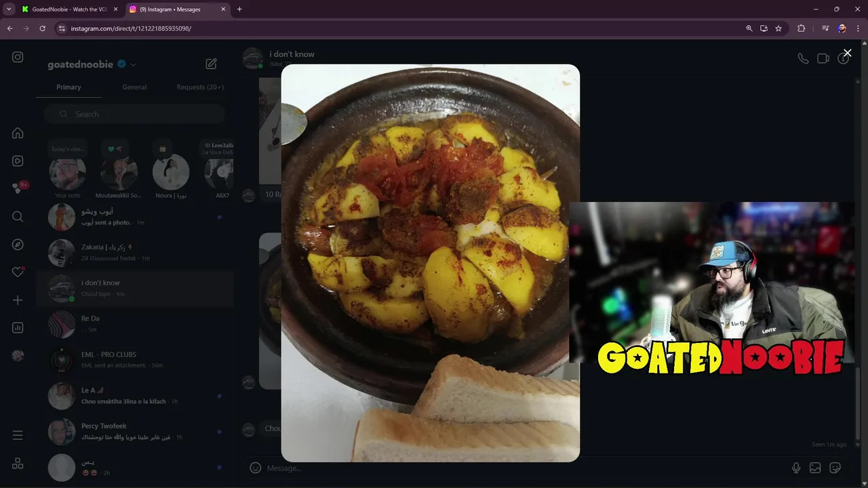868x488 pixels.
Task: Open the last conversation from 2h ago
Action: pyautogui.click(x=134, y=468)
